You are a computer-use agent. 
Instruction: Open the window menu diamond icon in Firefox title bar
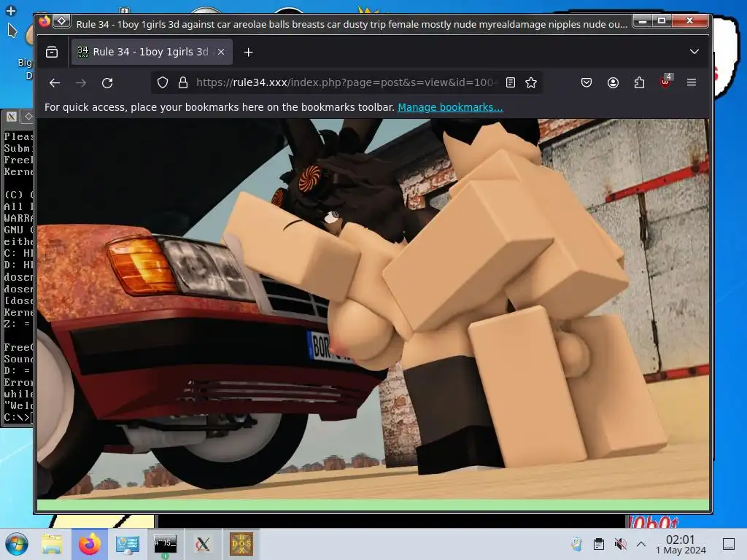[x=61, y=21]
